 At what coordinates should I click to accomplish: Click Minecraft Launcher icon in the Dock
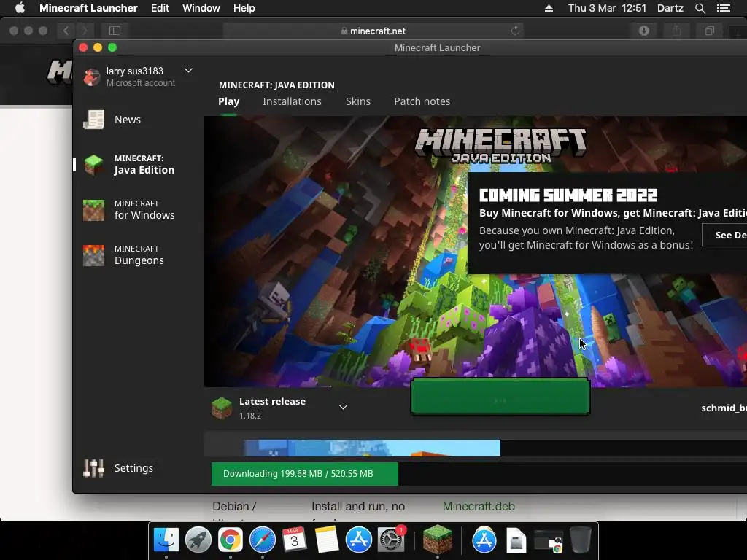pyautogui.click(x=438, y=539)
